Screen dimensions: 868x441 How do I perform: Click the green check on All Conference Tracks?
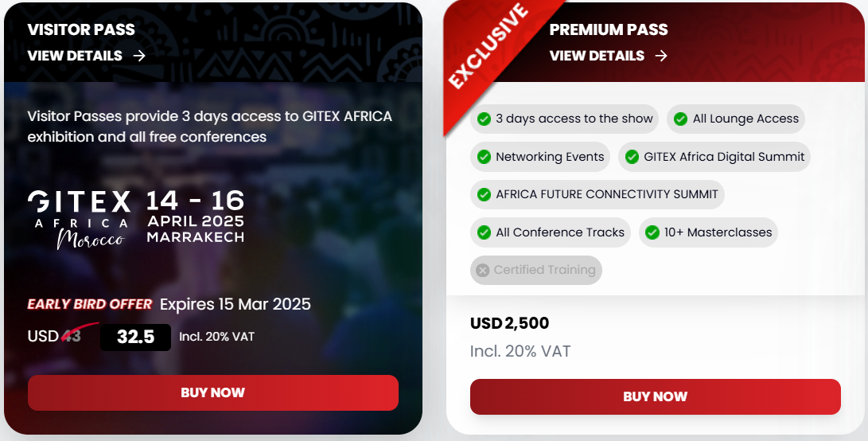(484, 232)
